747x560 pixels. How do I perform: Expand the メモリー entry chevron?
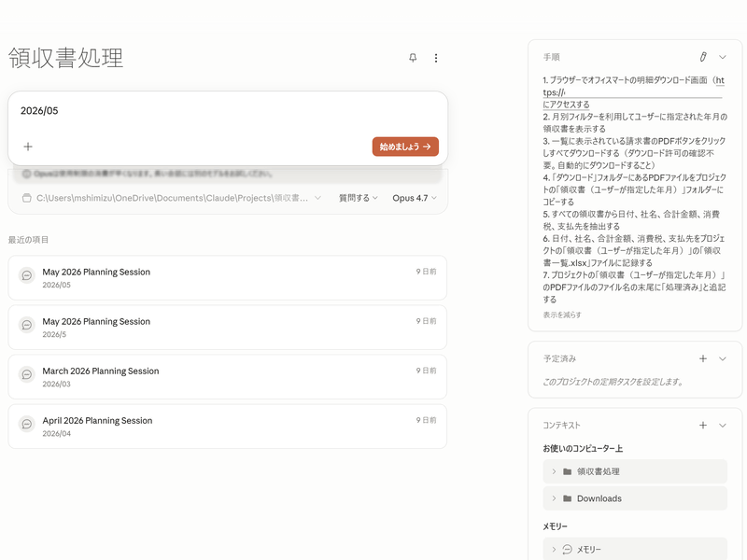[554, 550]
